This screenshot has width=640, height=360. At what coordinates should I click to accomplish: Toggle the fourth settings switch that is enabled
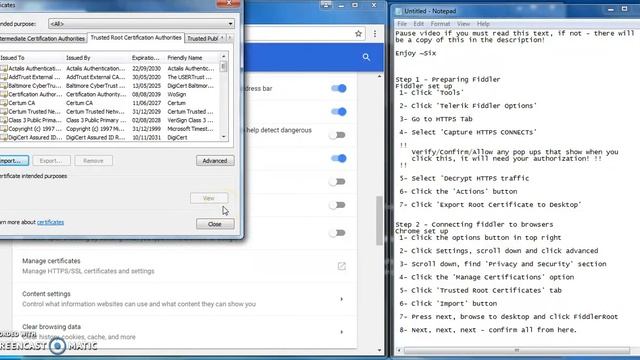tap(338, 158)
